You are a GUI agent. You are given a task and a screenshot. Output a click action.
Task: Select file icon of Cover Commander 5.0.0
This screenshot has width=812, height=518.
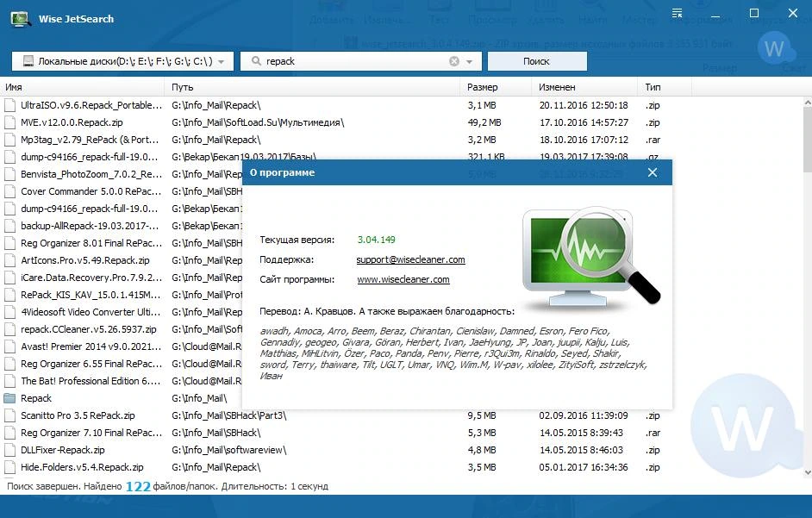(9, 191)
